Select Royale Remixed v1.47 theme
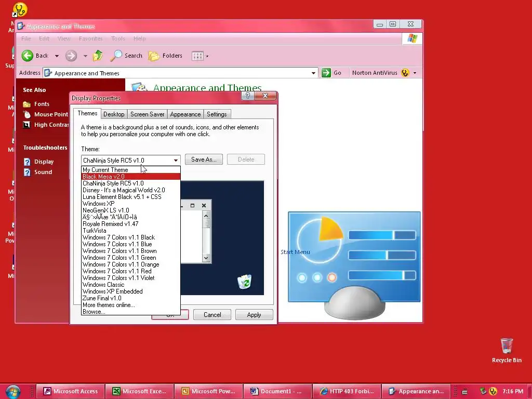 pos(130,224)
